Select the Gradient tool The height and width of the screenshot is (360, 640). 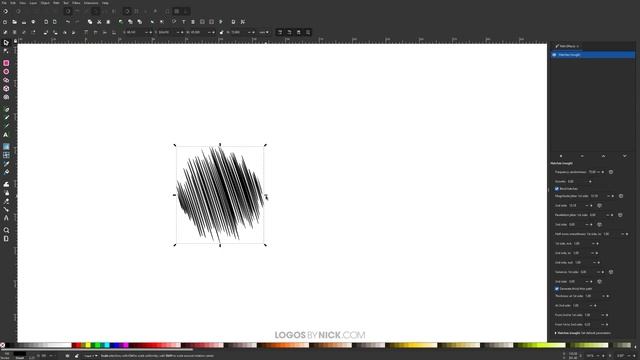[6, 147]
